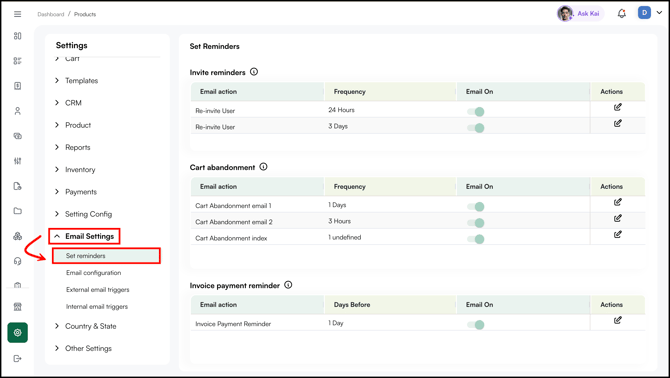Click the Invoice payment reminder info icon
The image size is (670, 378).
288,285
